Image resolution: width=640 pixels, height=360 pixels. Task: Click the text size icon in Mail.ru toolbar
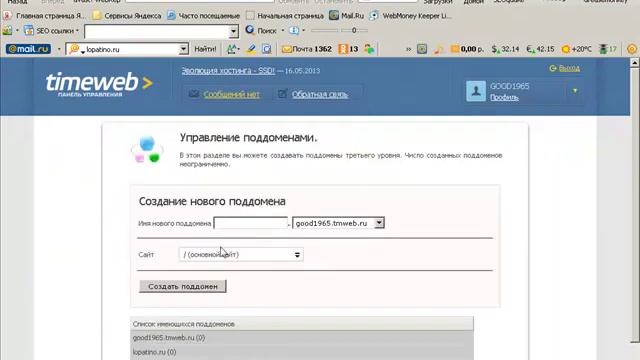coord(233,49)
